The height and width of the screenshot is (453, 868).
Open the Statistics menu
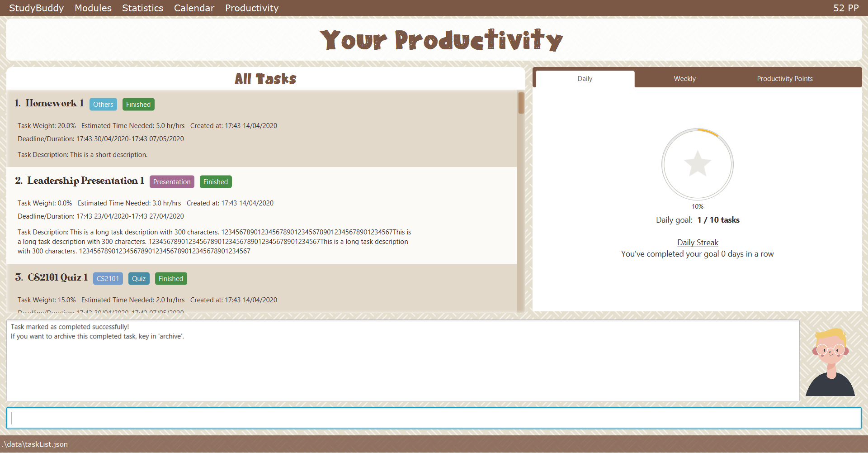click(x=142, y=8)
